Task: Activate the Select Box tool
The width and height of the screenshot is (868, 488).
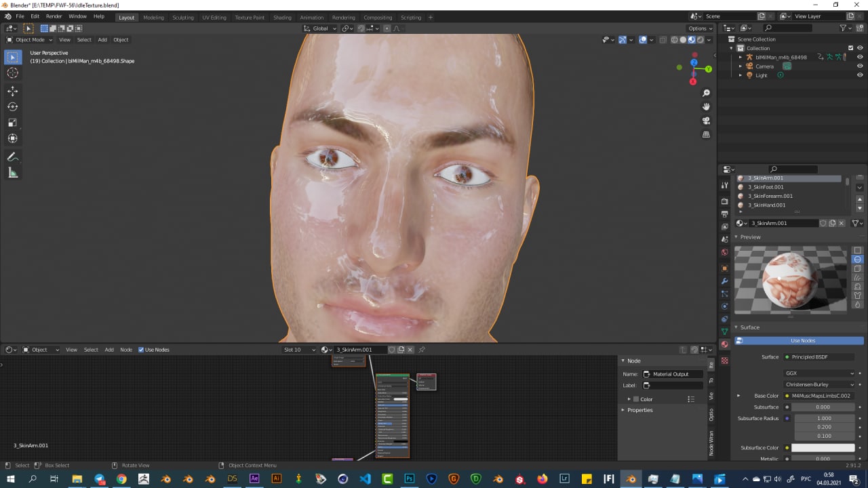Action: (12, 57)
